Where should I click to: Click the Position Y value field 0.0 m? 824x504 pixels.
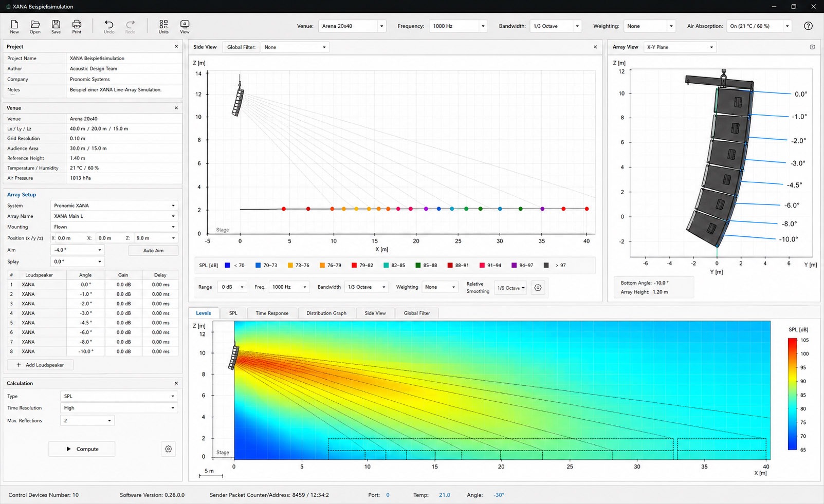(111, 238)
